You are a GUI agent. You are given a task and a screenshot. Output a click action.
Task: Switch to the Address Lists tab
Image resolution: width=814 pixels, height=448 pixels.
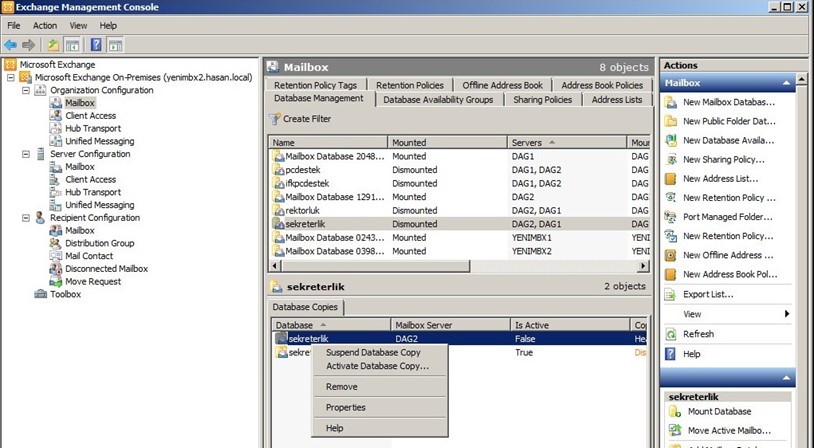pyautogui.click(x=617, y=100)
